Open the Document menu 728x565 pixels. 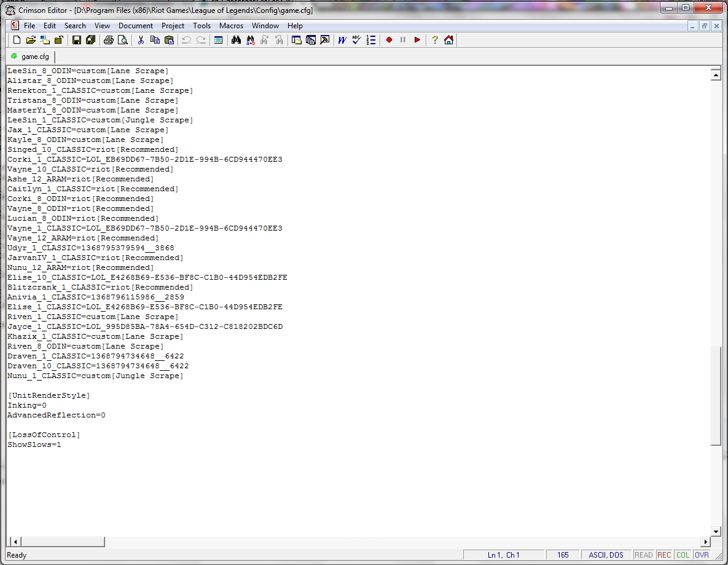(x=136, y=26)
